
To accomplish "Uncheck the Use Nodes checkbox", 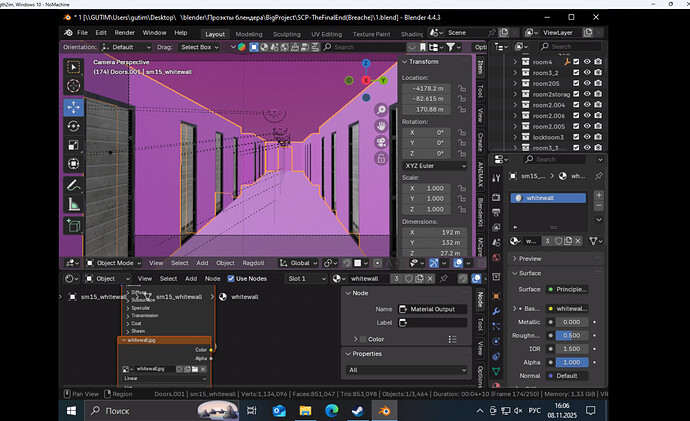I will pos(231,278).
